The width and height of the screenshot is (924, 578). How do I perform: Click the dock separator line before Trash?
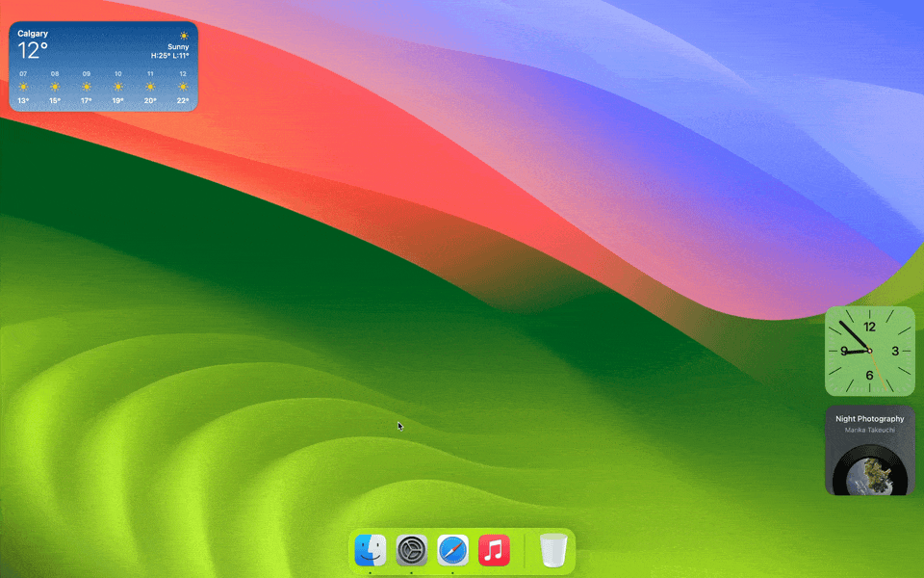[x=525, y=552]
